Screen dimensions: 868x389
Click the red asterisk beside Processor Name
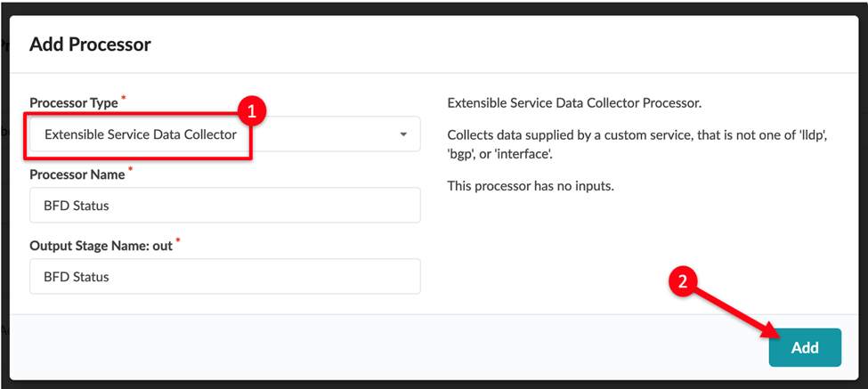(130, 169)
